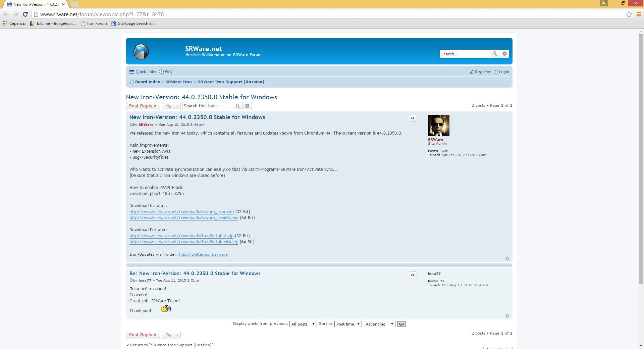Open lexa77 author link in reply byline
The width and height of the screenshot is (644, 349).
(145, 280)
